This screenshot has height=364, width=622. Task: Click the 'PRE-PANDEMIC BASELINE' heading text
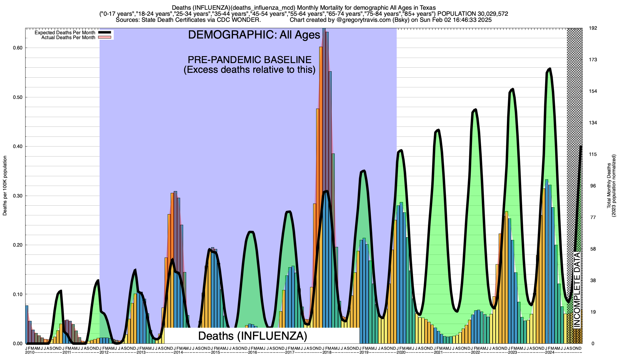coord(249,59)
